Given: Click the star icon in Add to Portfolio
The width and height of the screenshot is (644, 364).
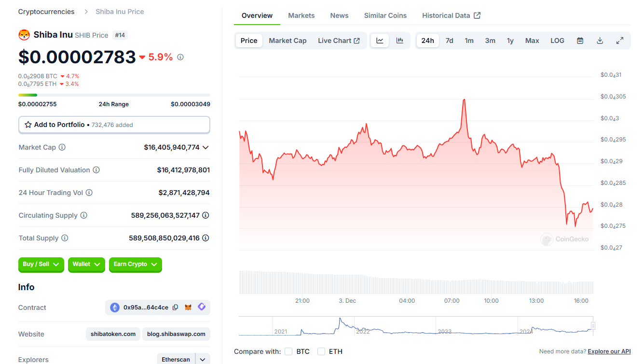Looking at the screenshot, I should (x=28, y=125).
